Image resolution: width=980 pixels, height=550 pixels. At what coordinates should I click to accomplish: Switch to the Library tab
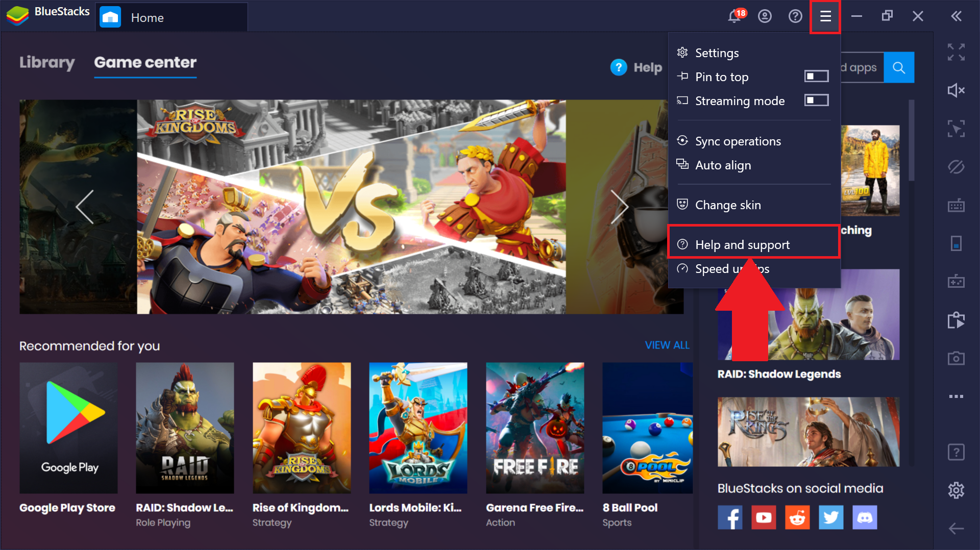click(x=47, y=63)
